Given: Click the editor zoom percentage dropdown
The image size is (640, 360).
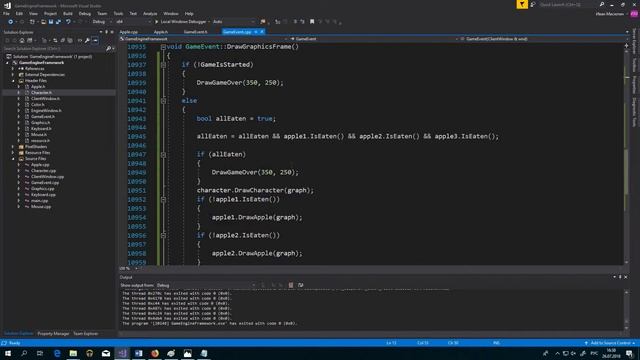Looking at the screenshot, I should click(x=129, y=269).
